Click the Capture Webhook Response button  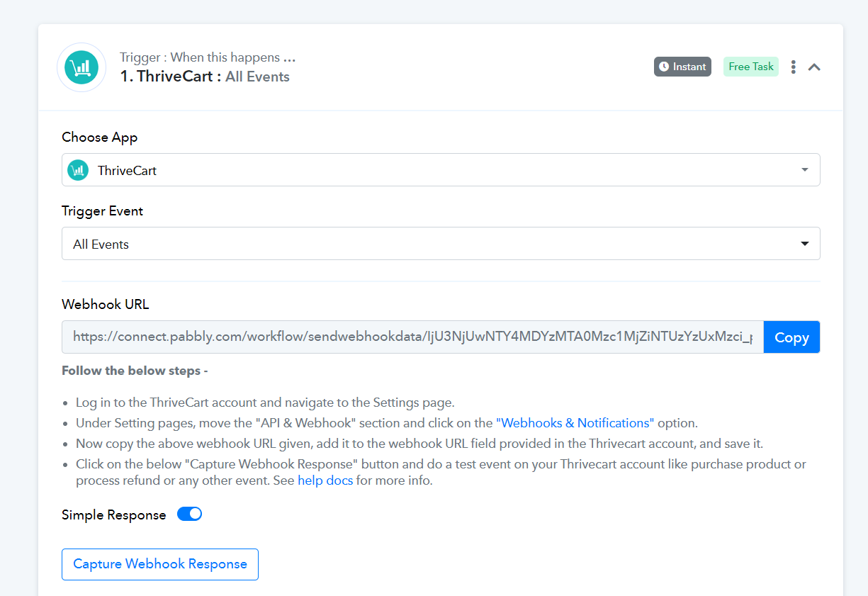coord(160,564)
